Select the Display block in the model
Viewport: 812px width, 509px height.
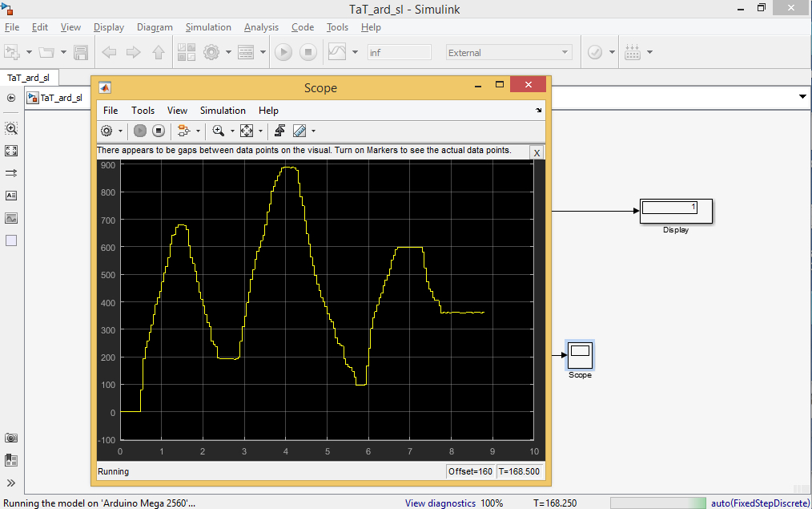tap(676, 211)
